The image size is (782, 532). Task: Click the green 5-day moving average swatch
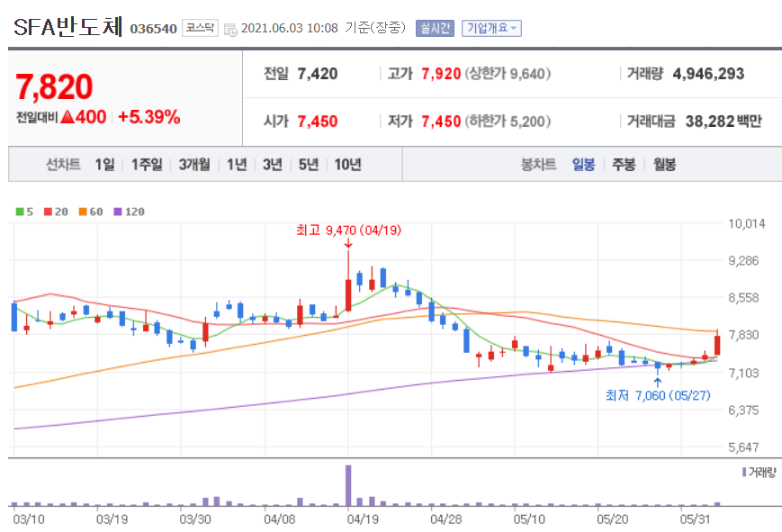(x=20, y=212)
